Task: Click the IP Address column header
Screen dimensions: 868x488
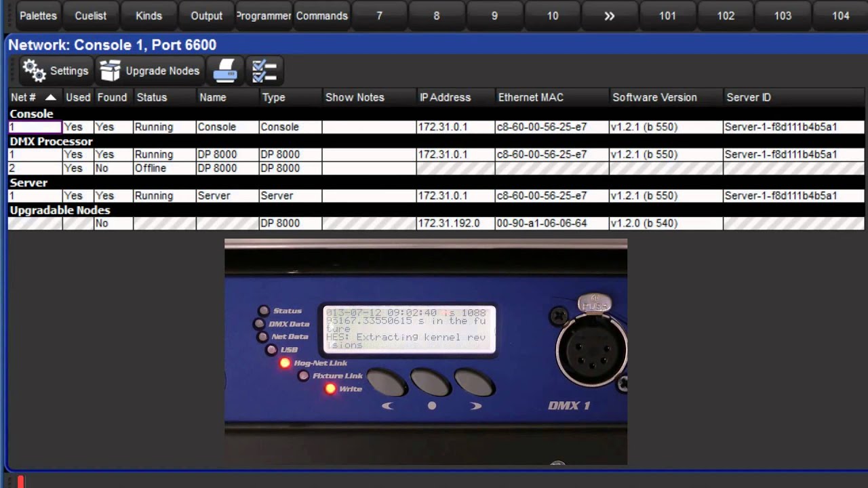Action: (x=455, y=98)
